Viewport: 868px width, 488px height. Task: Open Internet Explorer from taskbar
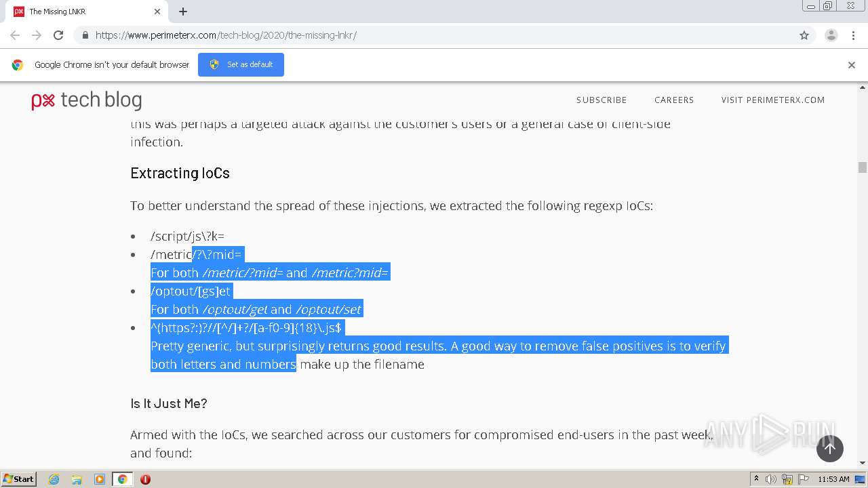[54, 479]
